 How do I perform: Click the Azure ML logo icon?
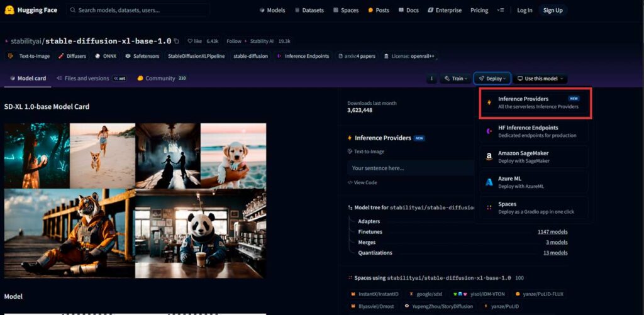[489, 182]
